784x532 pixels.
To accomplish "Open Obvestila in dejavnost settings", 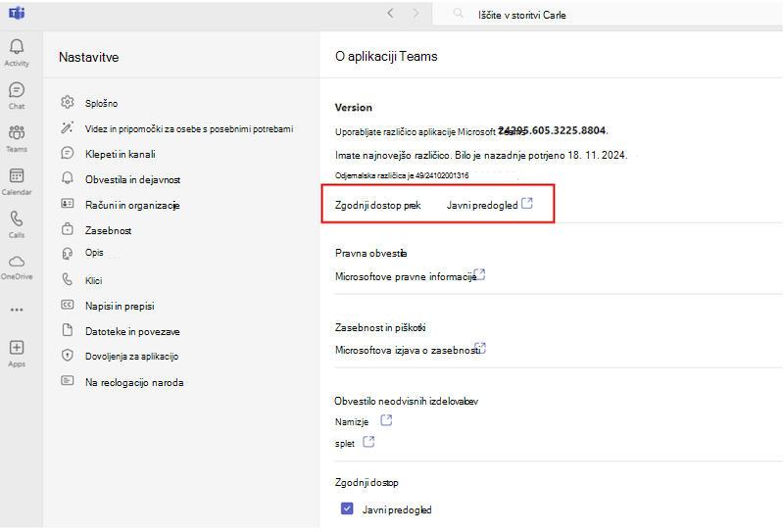I will (132, 179).
